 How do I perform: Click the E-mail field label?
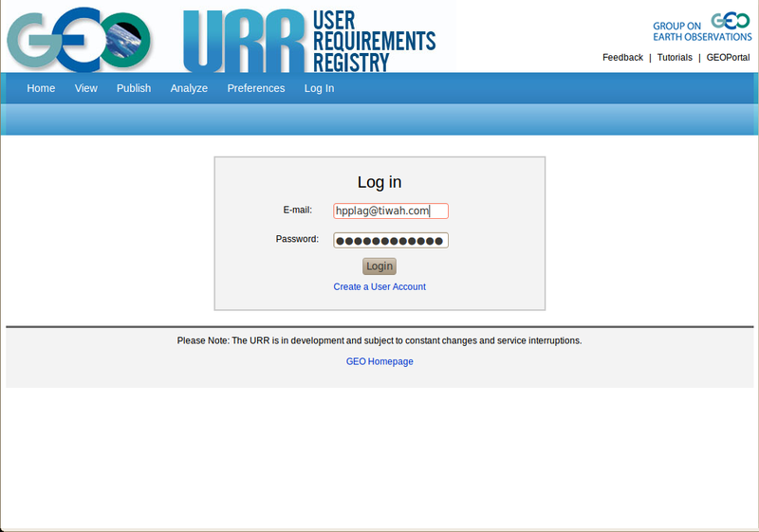[297, 210]
